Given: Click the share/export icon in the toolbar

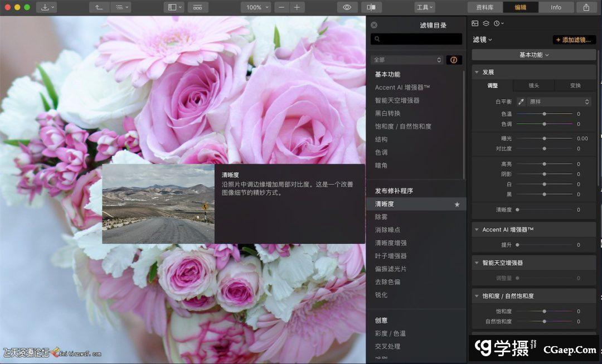Looking at the screenshot, I should (586, 7).
